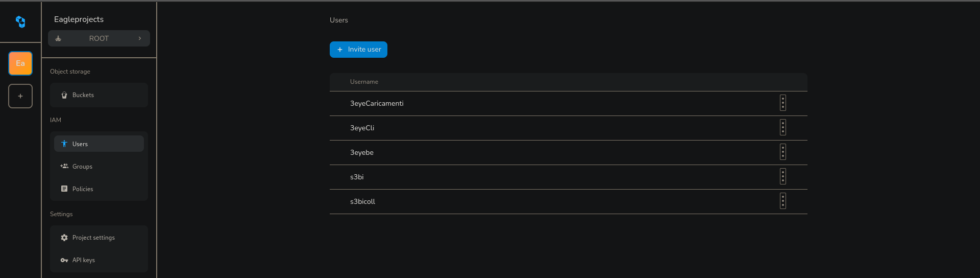
Task: Expand the ROOT project selector chevron
Action: point(140,38)
